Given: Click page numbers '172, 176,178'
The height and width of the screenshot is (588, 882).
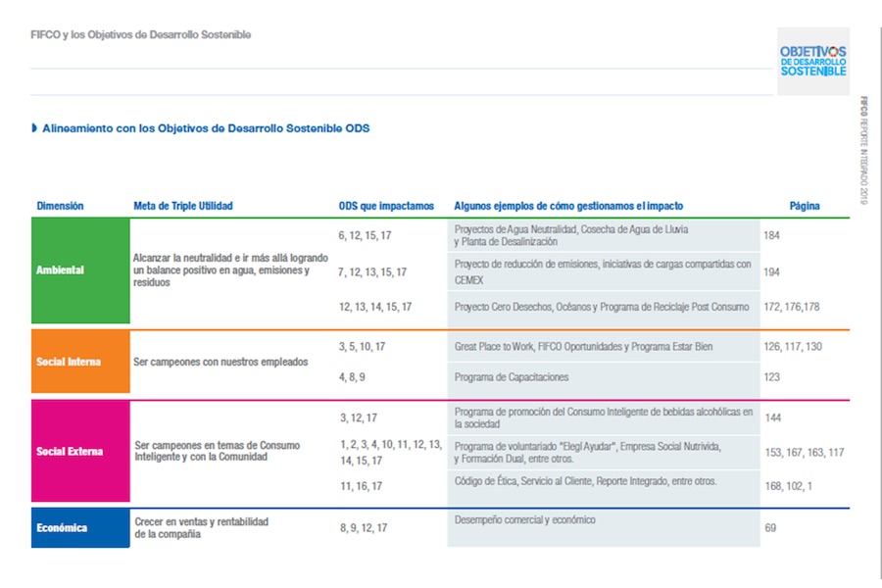Looking at the screenshot, I should (792, 307).
